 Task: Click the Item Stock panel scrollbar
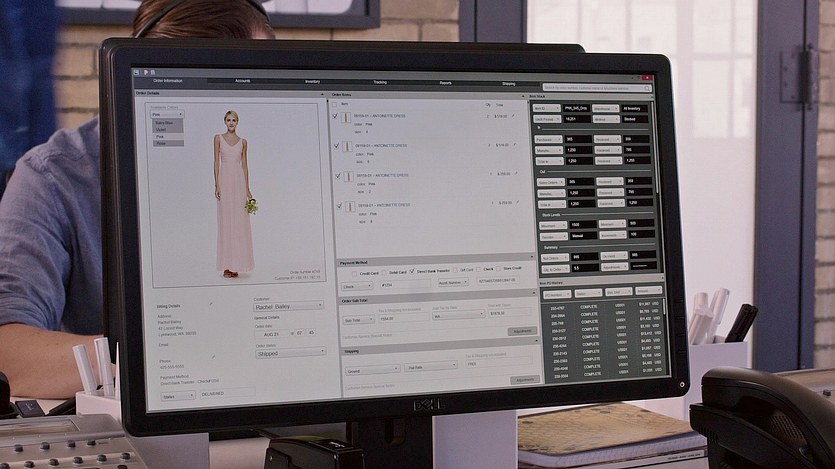656,149
